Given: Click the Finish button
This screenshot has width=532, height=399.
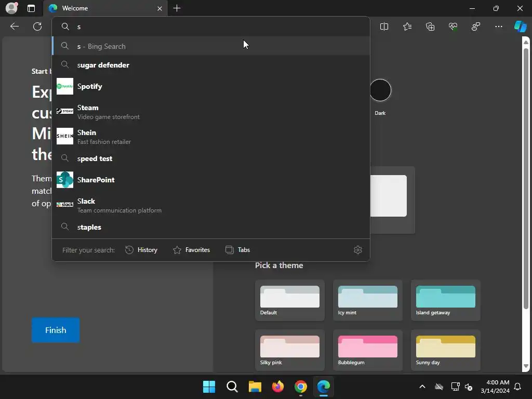Looking at the screenshot, I should (x=56, y=330).
